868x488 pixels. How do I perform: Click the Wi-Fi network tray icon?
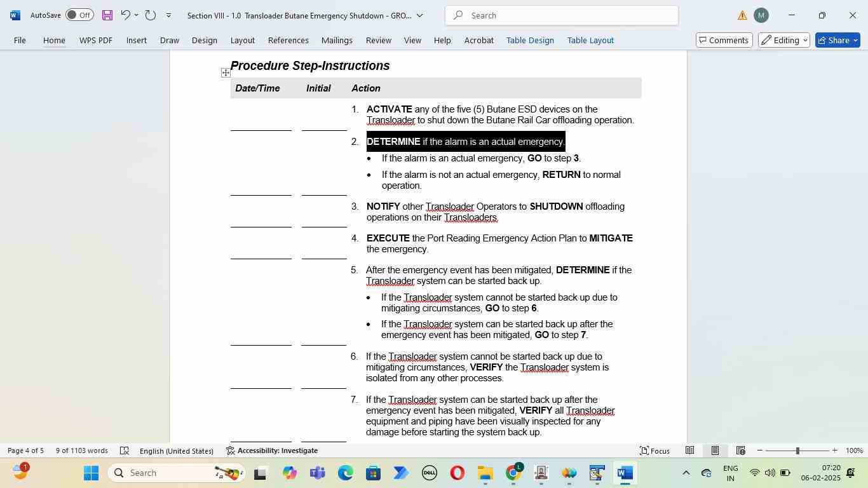tap(754, 473)
